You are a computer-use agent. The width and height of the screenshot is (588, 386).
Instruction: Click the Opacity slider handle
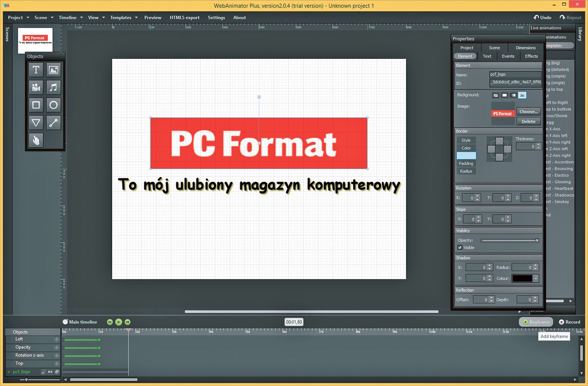coord(537,241)
